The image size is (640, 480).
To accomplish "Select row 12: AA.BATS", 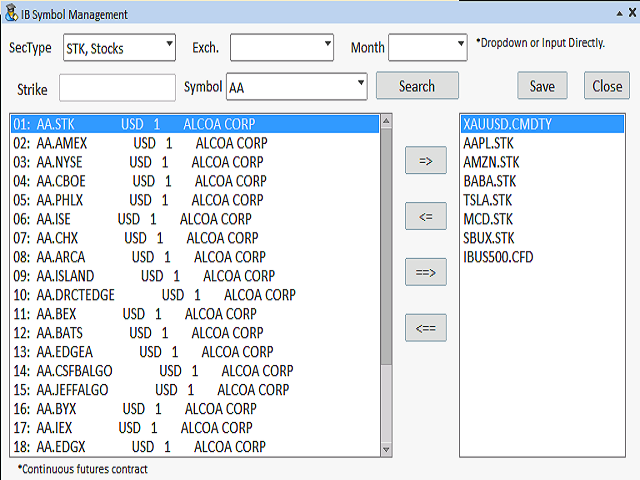I will pyautogui.click(x=195, y=333).
